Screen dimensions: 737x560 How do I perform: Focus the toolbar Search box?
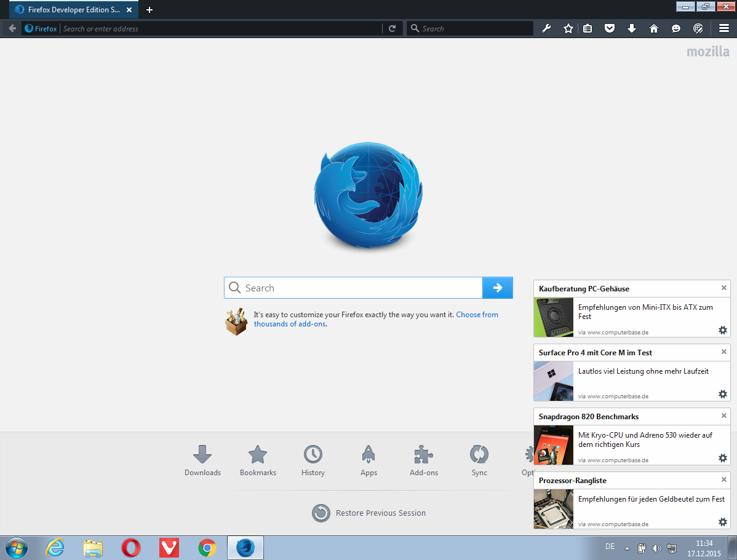coord(470,29)
